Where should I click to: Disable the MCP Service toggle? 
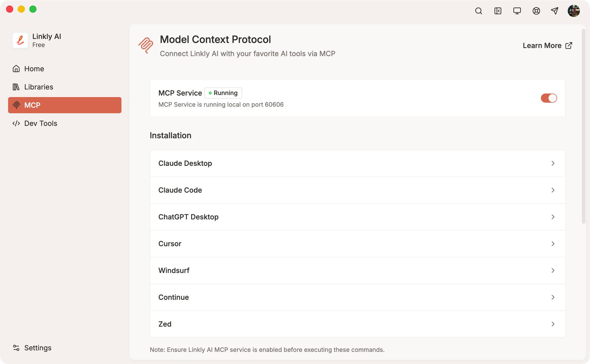point(549,98)
